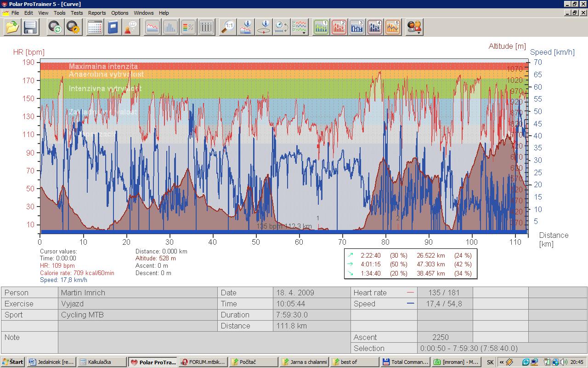Toggle green curve preset 1 button
The height and width of the screenshot is (368, 588).
click(321, 28)
